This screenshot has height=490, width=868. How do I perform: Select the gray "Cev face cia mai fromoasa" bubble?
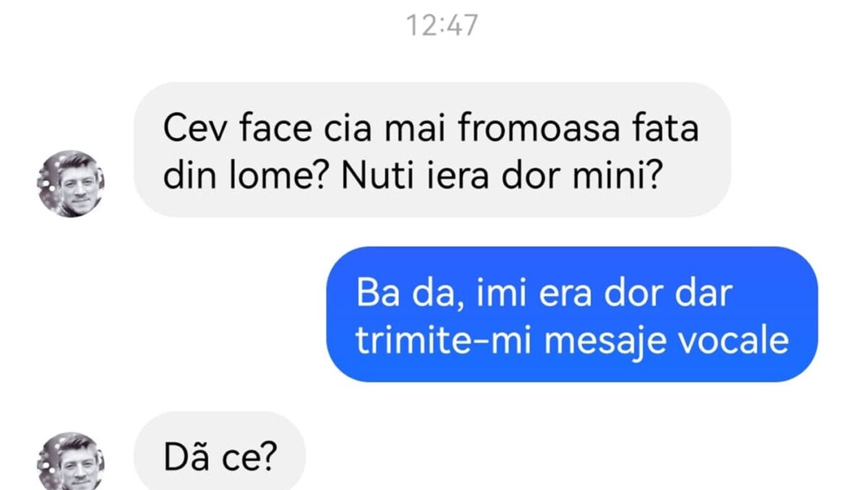click(431, 150)
